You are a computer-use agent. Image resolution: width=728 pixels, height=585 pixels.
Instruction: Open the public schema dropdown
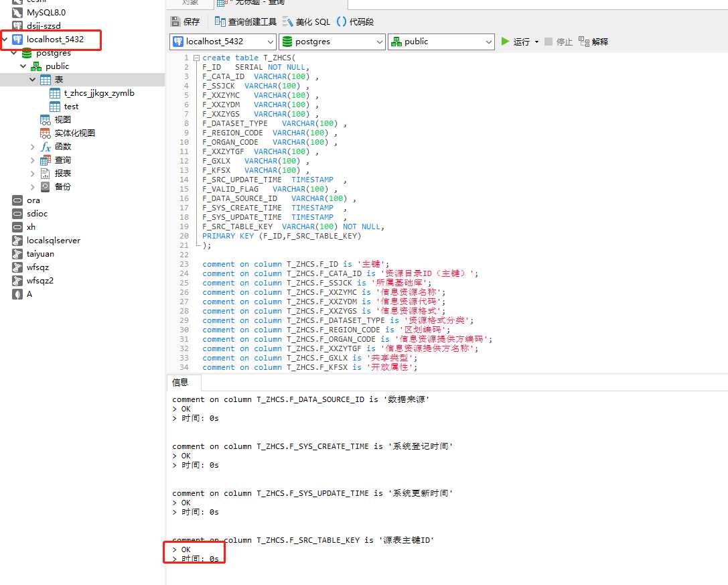tap(441, 42)
